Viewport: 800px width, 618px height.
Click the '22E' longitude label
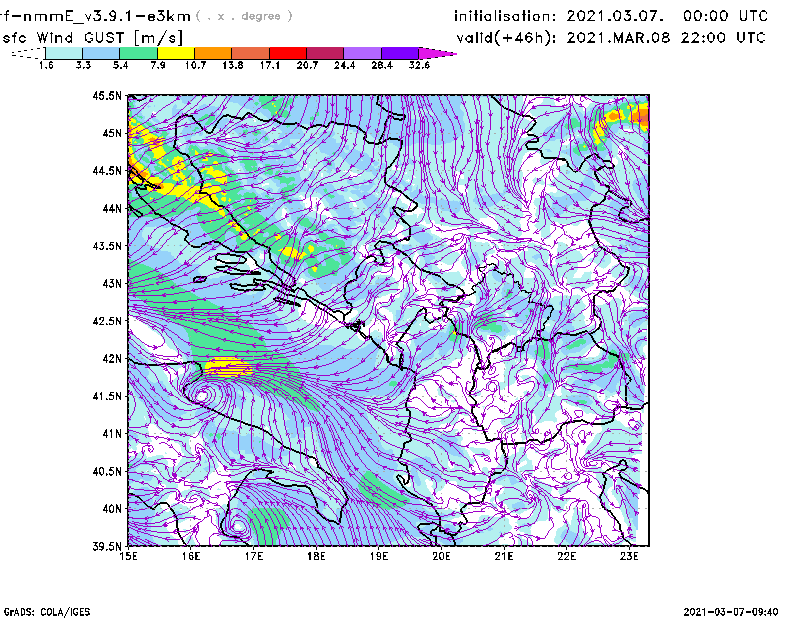point(567,556)
